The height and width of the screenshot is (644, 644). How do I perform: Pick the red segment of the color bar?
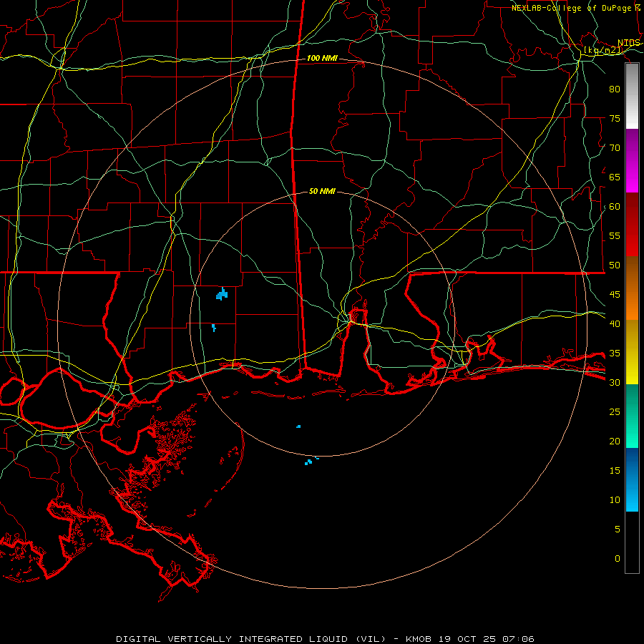point(632,225)
